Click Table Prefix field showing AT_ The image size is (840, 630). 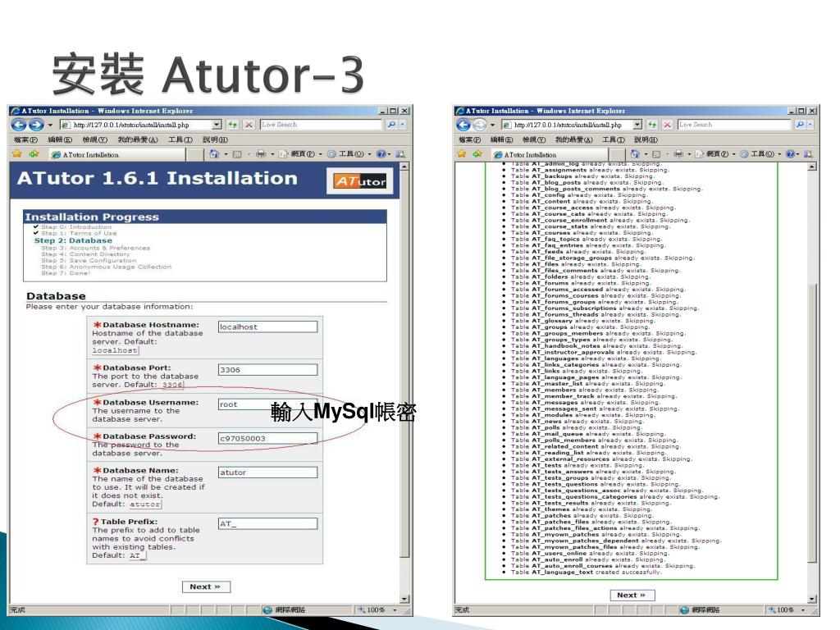267,523
